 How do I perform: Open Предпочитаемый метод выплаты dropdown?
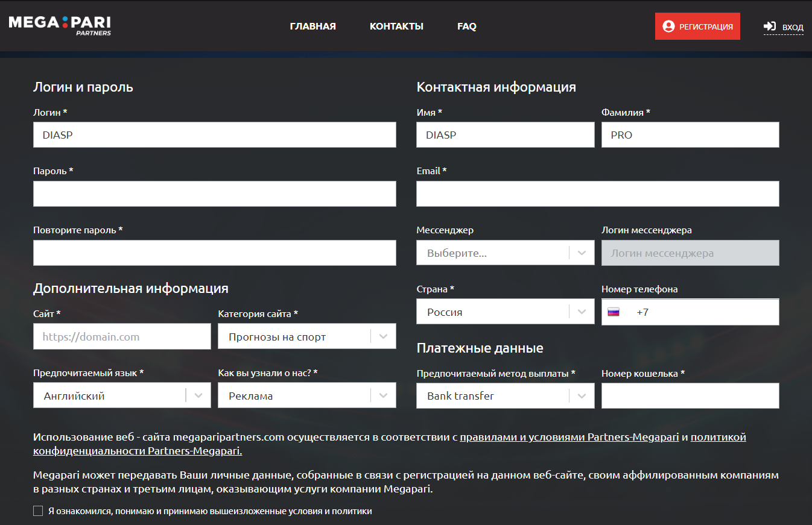tap(506, 396)
